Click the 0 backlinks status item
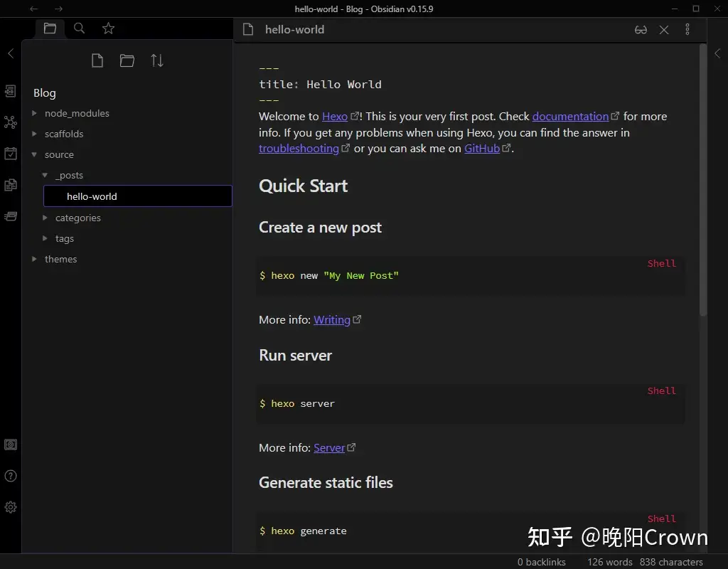Image resolution: width=728 pixels, height=569 pixels. [541, 562]
